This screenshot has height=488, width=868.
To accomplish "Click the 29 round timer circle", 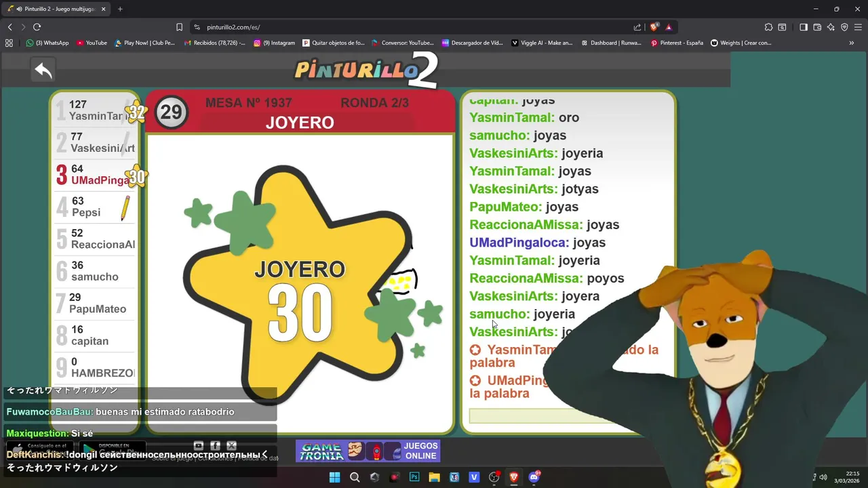I will 171,113.
